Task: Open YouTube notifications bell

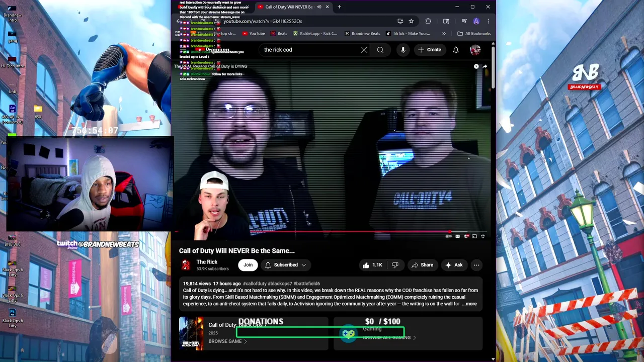Action: [x=455, y=50]
